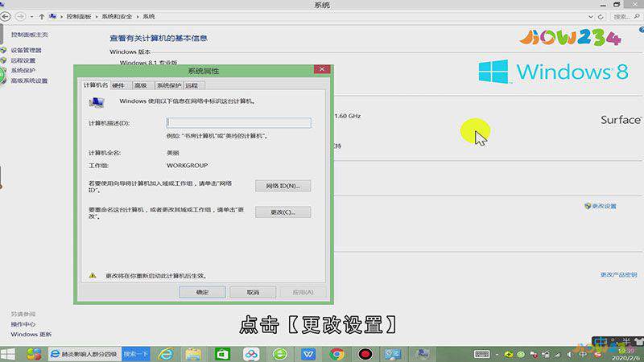Viewport: 644px width, 362px height.
Task: Open the red screen recorder taskbar icon
Action: pos(365,354)
